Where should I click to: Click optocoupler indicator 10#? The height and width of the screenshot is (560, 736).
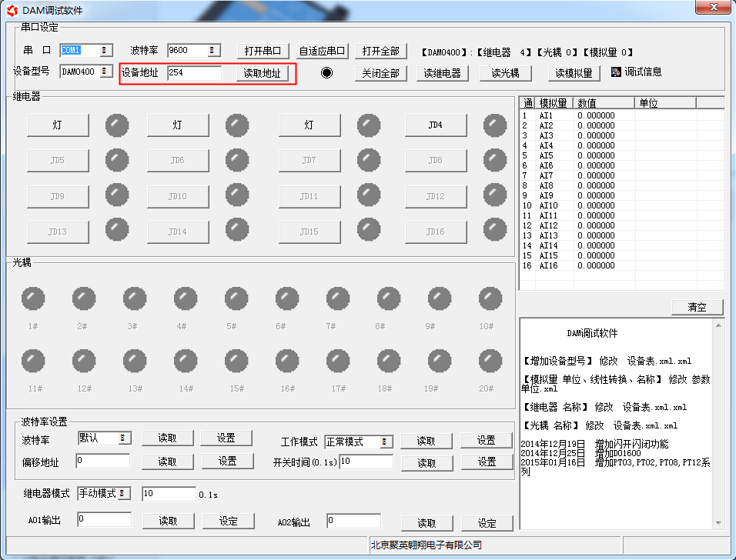point(490,298)
